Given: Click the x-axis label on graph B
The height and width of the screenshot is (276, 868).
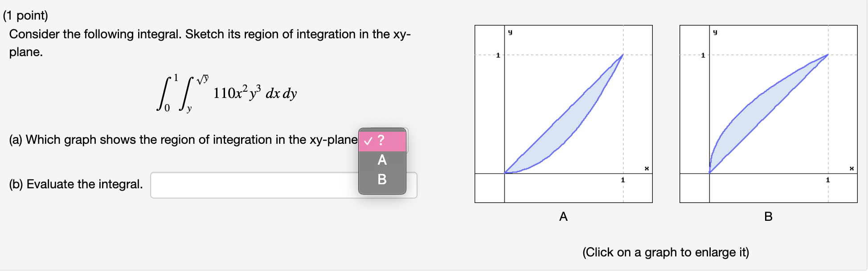Looking at the screenshot, I should tap(852, 168).
